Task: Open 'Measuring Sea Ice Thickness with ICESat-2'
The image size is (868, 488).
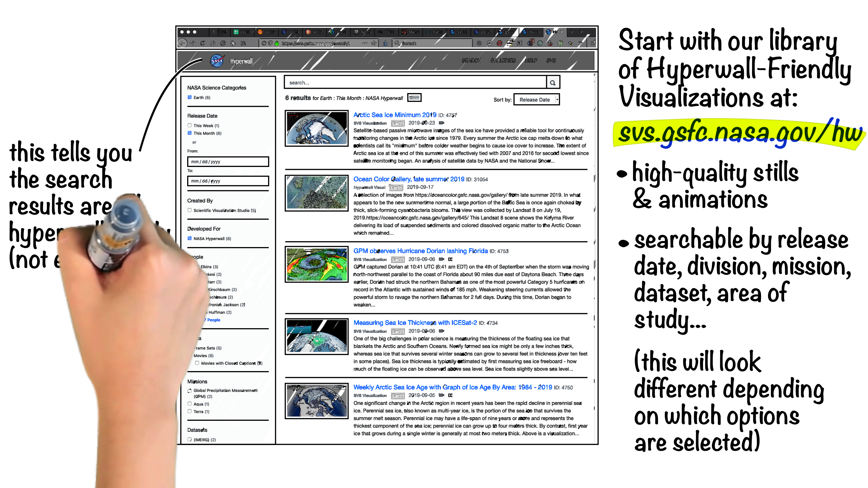Action: (x=415, y=323)
